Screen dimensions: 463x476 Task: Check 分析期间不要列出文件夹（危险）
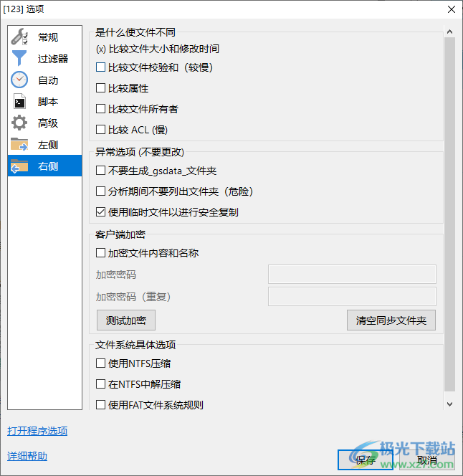pos(100,191)
